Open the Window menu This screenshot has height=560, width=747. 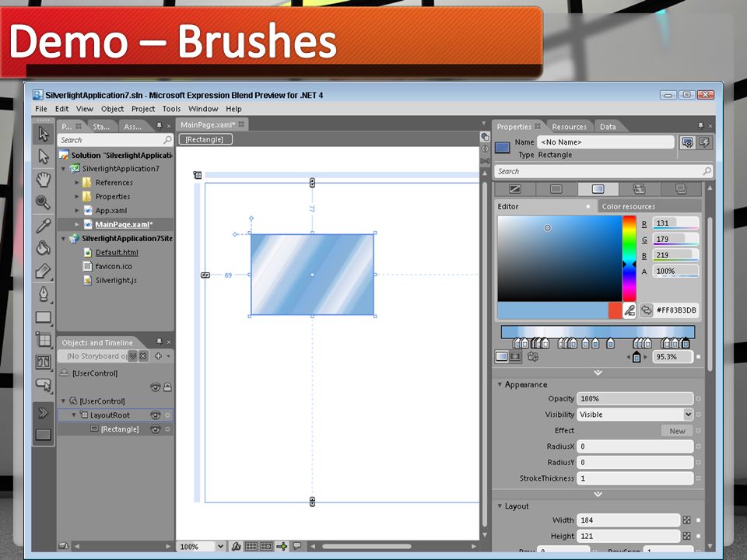tap(203, 109)
